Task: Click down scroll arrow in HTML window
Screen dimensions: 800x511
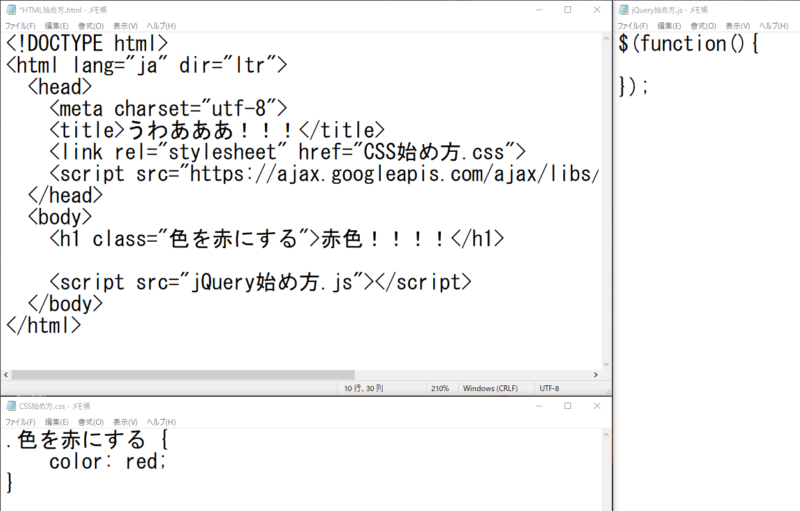Action: (606, 364)
